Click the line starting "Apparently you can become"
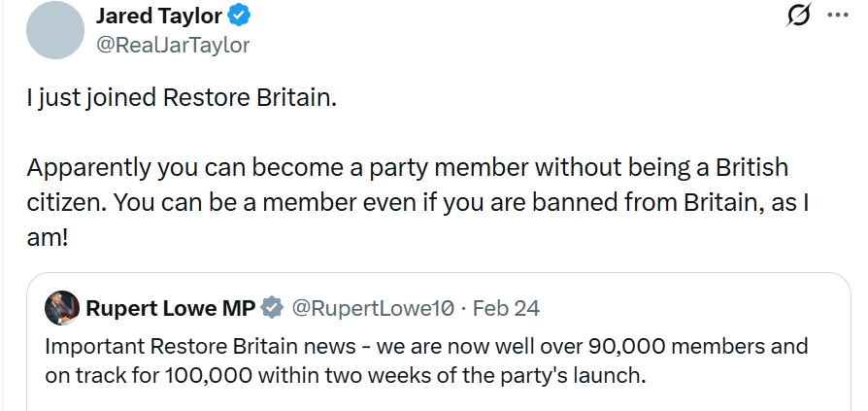 [407, 167]
